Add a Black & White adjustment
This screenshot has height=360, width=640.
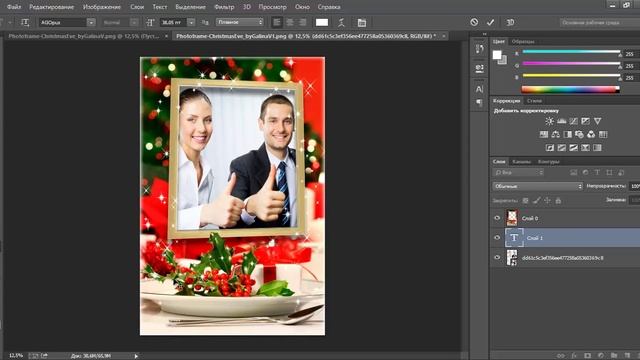pyautogui.click(x=567, y=134)
